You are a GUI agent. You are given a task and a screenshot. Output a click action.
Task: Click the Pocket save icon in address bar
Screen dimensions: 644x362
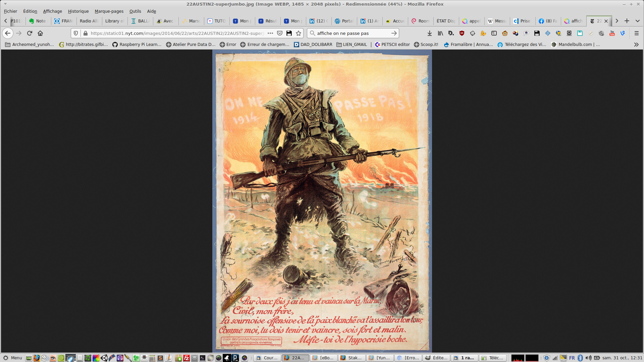[280, 33]
